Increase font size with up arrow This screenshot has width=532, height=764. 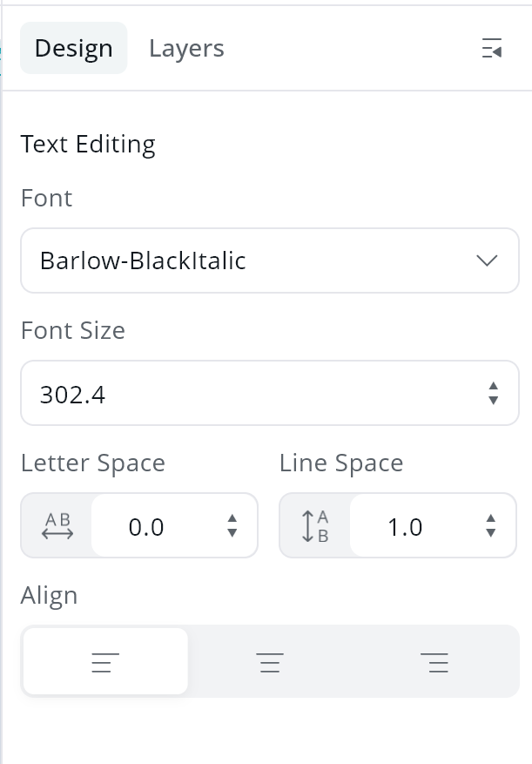click(494, 386)
